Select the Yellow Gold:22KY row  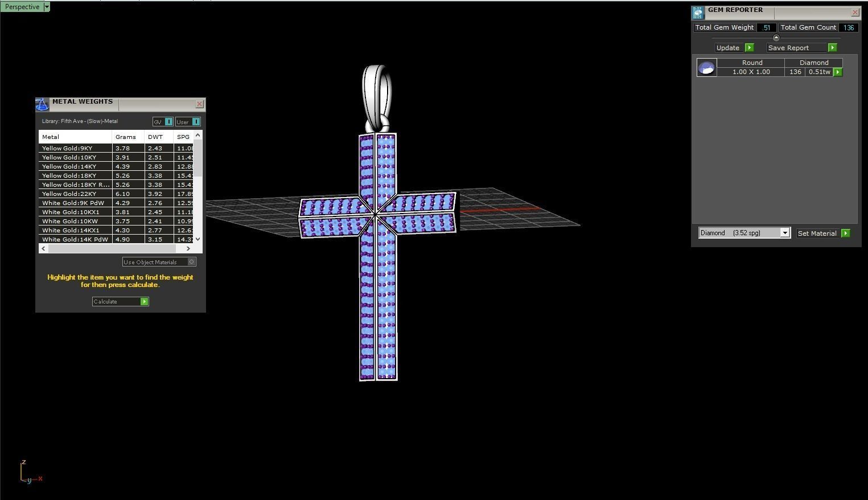[117, 194]
